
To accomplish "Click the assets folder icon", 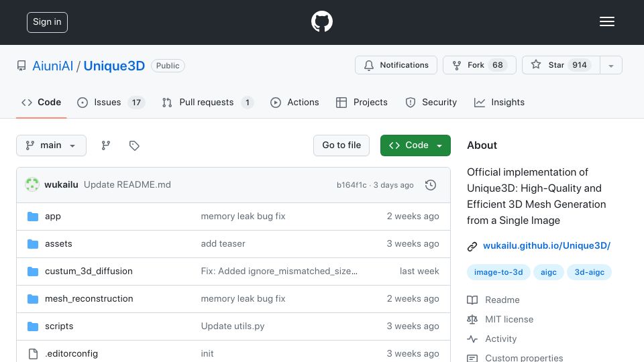I will point(33,244).
